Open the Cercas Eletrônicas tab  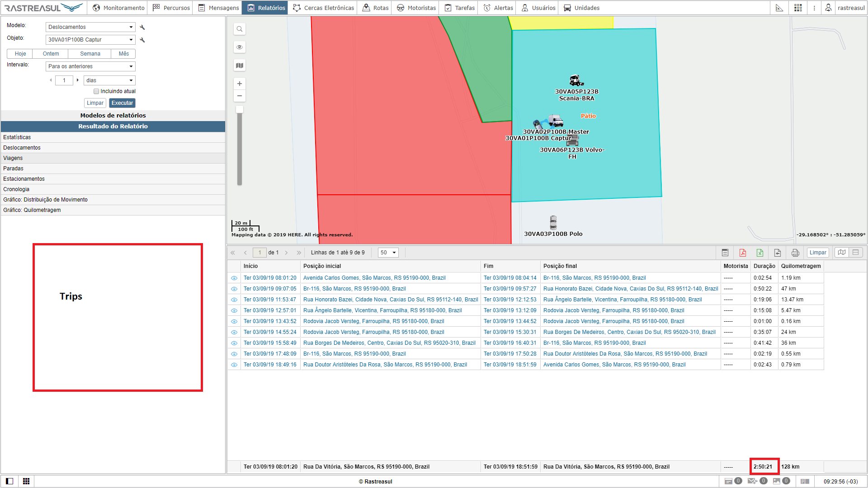[x=324, y=8]
